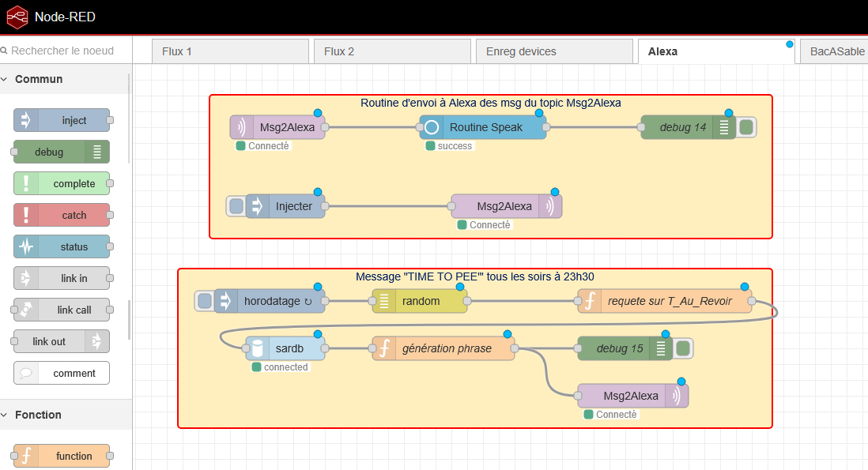
Task: Choose the function node in palette
Action: coord(62,456)
